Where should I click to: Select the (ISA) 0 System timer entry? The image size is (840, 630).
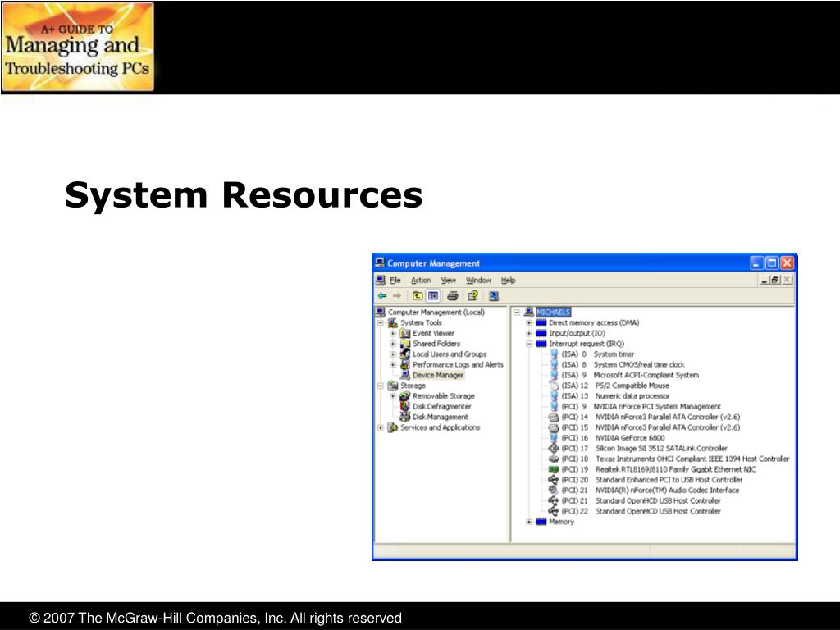(598, 354)
